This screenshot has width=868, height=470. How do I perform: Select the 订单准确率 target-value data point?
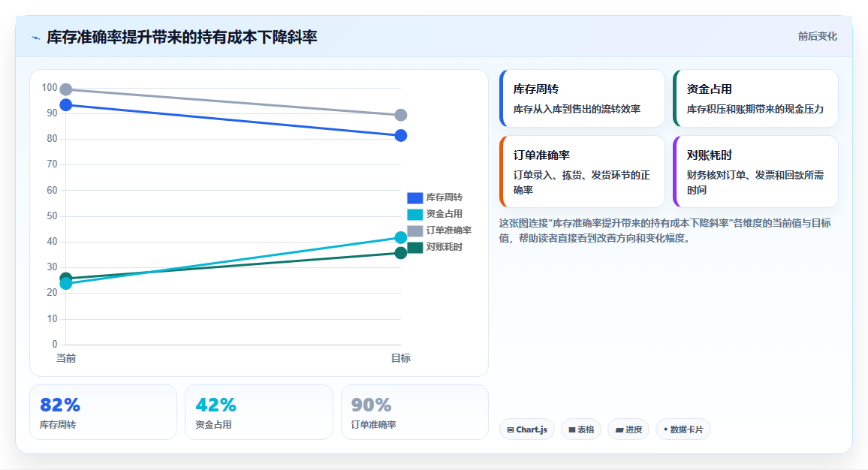click(401, 115)
